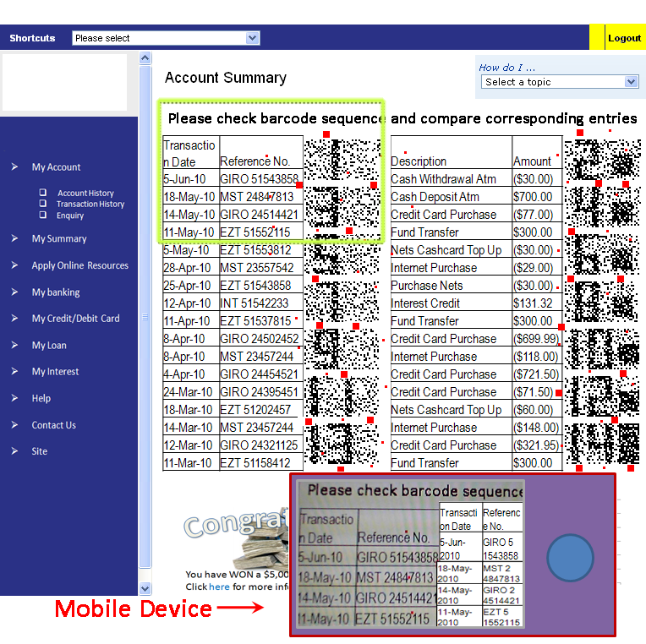Click the Congratulations money stack image
This screenshot has height=644, width=646.
tap(237, 538)
